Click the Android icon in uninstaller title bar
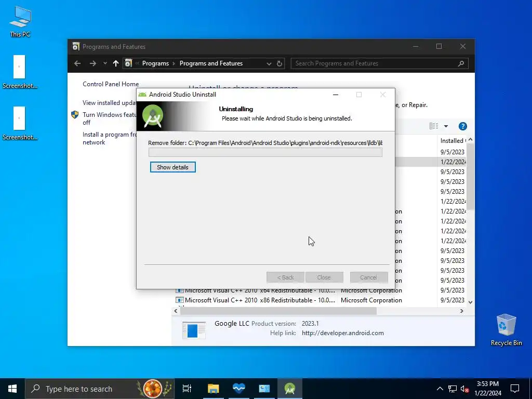This screenshot has width=532, height=399. click(x=142, y=95)
